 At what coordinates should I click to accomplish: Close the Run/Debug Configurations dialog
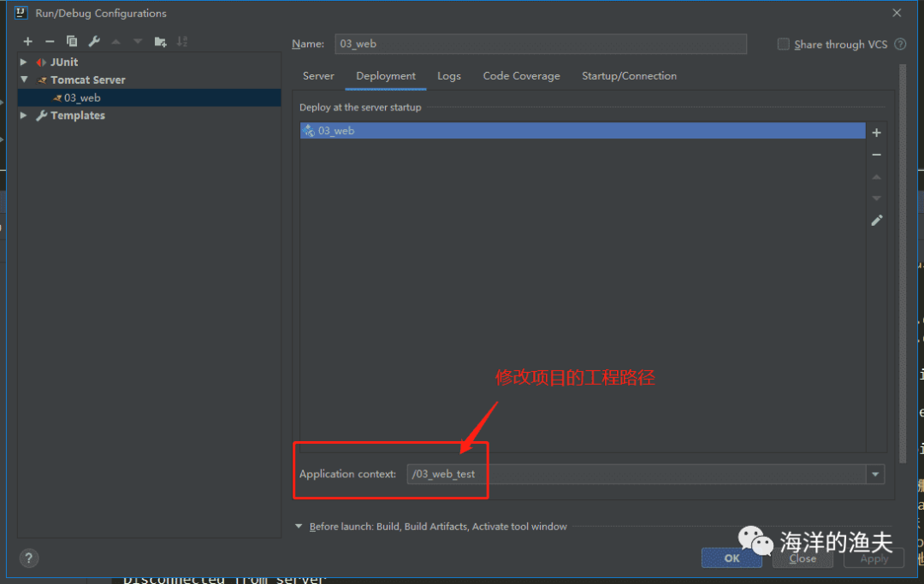coord(897,13)
